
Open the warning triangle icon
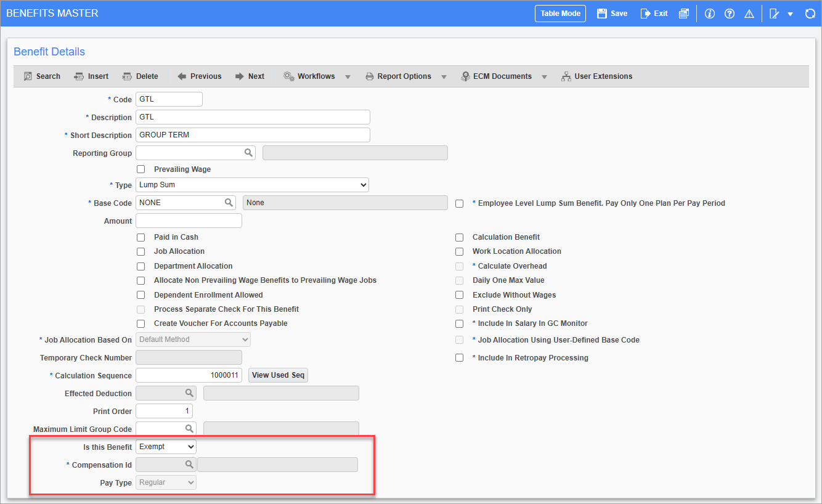[749, 14]
